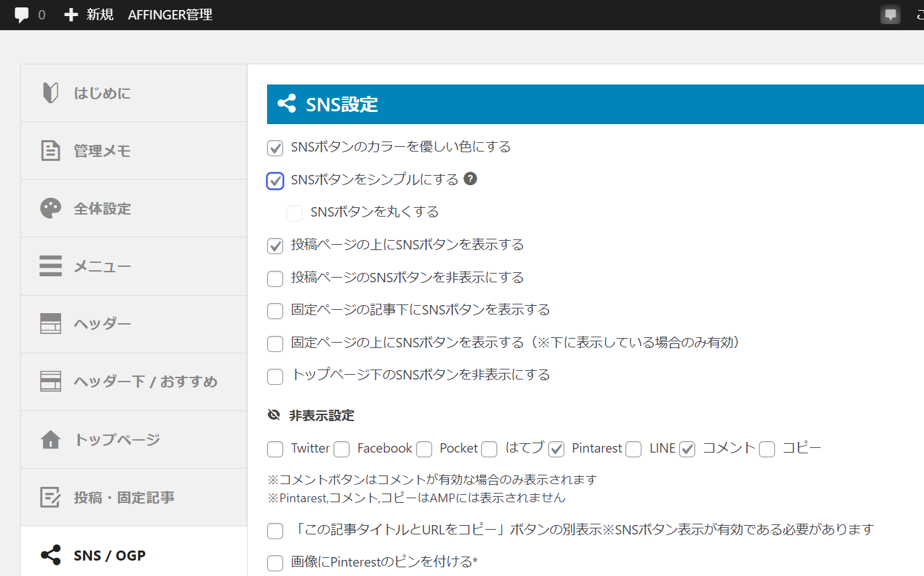
Task: Switch to ヘッダー下 / おすすめ tab
Action: 145,382
